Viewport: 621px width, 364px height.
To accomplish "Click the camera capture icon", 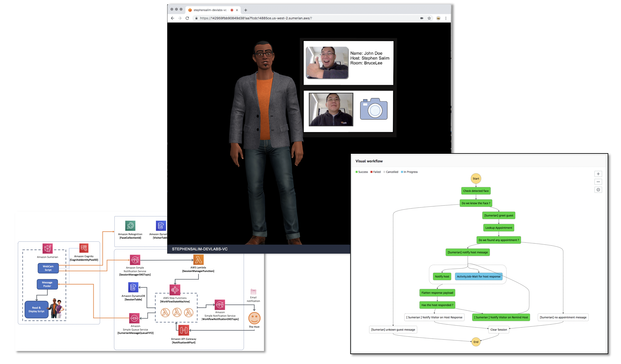I will (373, 109).
